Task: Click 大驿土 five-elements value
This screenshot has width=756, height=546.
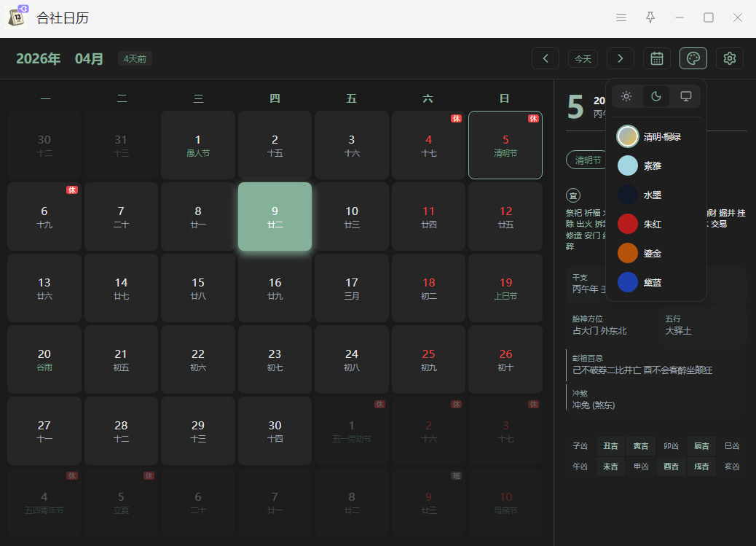Action: (x=678, y=331)
